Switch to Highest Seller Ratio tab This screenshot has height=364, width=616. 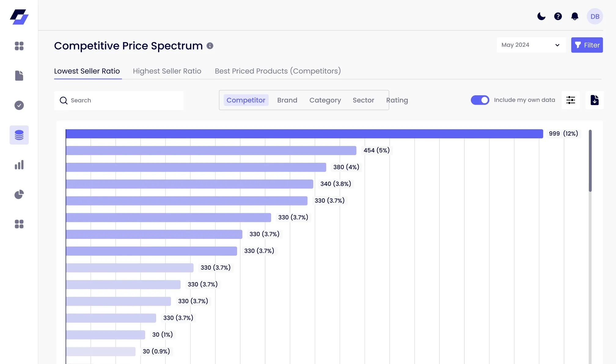[x=167, y=71]
